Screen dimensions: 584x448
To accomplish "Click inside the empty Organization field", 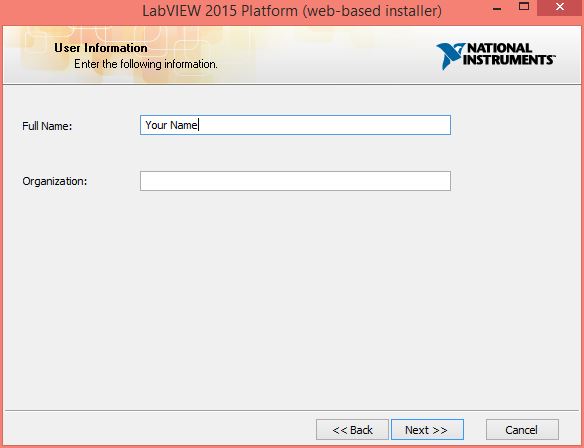I will [295, 181].
